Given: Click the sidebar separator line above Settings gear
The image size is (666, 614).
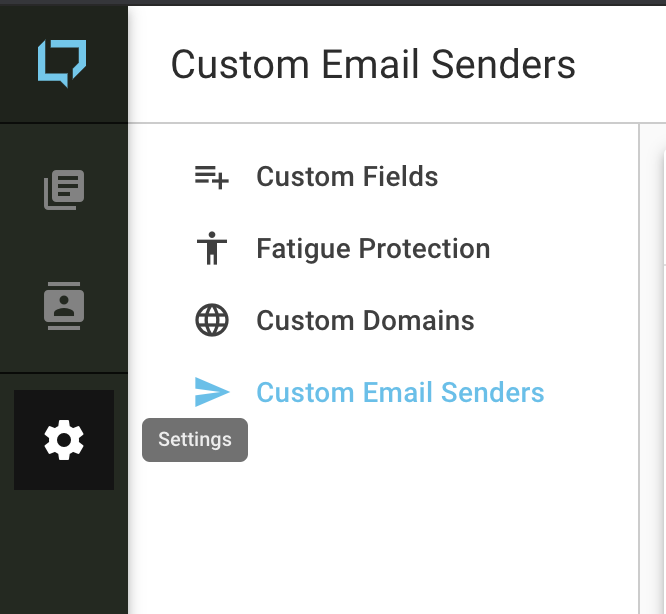Looking at the screenshot, I should pyautogui.click(x=64, y=373).
